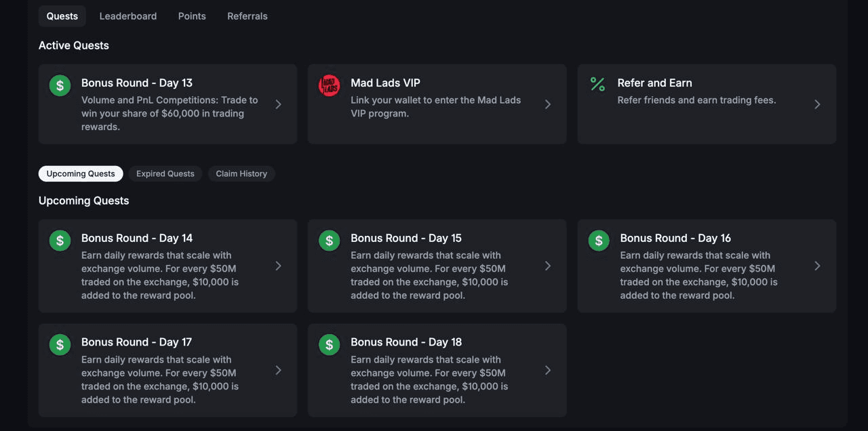The width and height of the screenshot is (868, 431).
Task: Open the Points tab
Action: [192, 16]
